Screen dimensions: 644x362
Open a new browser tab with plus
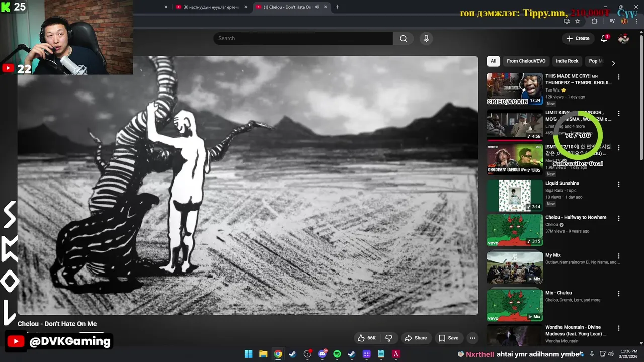[x=337, y=7]
